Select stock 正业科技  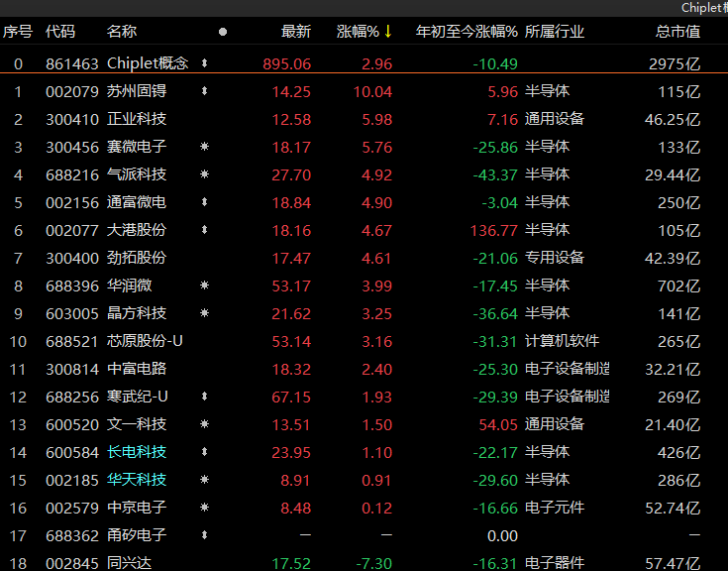(x=137, y=119)
